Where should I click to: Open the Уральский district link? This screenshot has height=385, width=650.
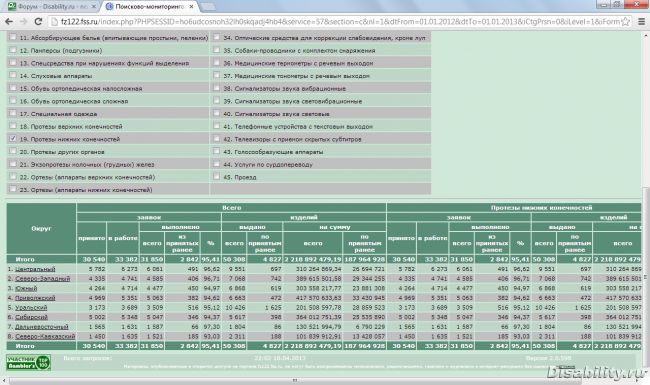31,308
